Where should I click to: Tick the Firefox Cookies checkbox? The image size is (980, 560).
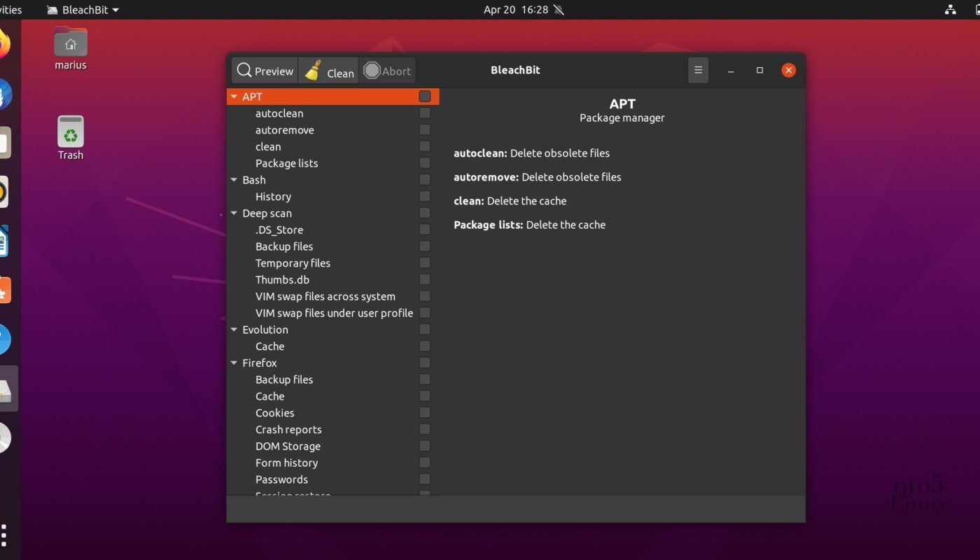(x=425, y=413)
